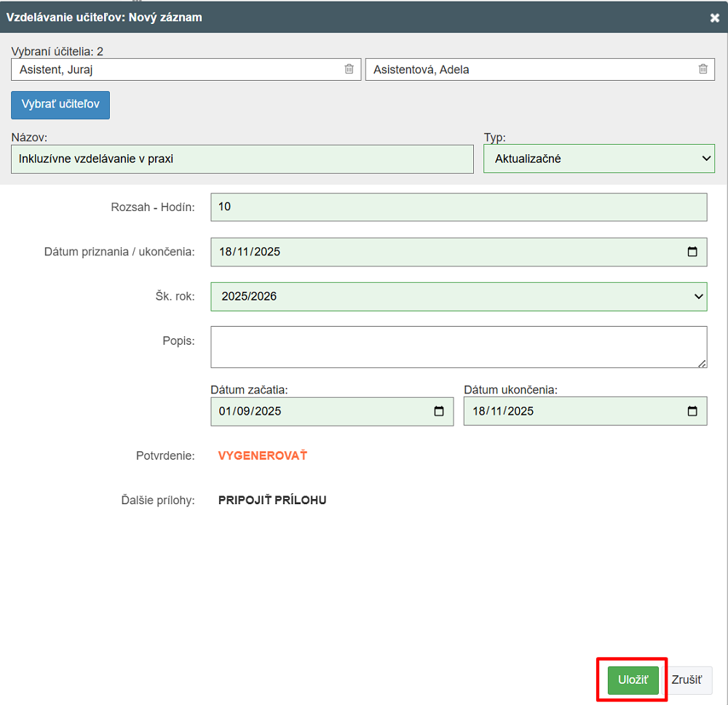
Task: Click the 18/11/2025 Dátum ukončenia date text
Action: tap(503, 411)
